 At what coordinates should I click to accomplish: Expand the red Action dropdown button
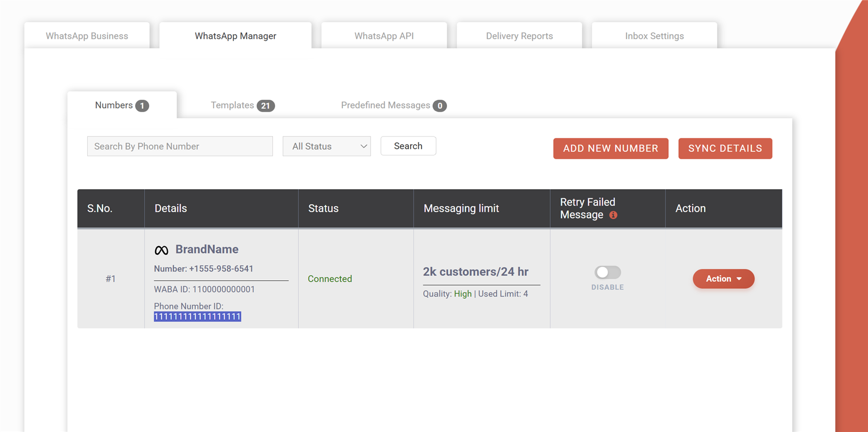[723, 279]
